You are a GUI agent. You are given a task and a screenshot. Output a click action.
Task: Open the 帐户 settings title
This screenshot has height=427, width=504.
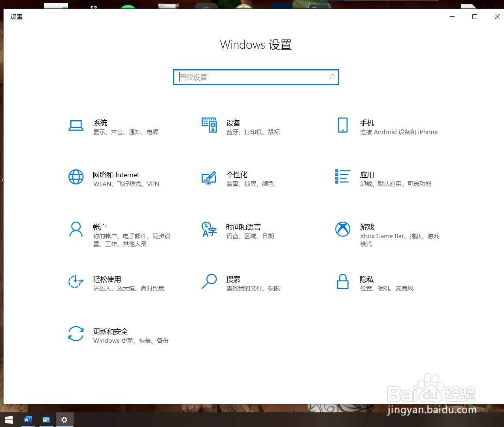coord(100,227)
